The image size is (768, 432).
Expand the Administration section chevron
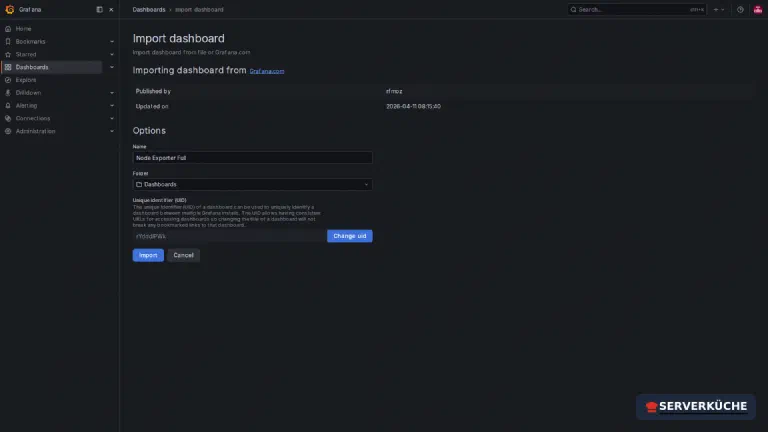pyautogui.click(x=112, y=131)
